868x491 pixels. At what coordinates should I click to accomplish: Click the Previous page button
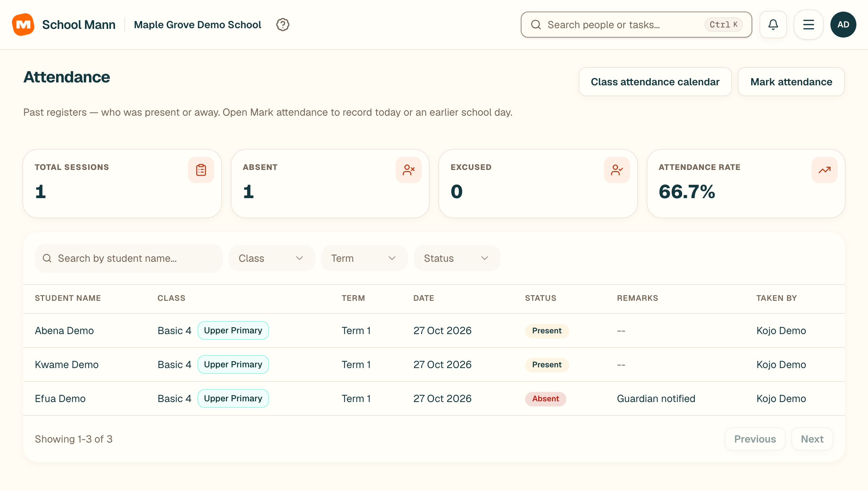755,439
